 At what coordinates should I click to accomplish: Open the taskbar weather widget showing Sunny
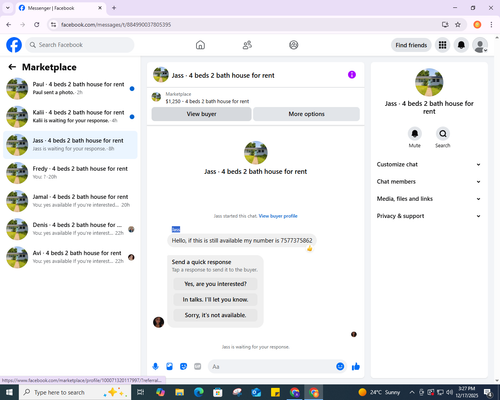pyautogui.click(x=379, y=392)
